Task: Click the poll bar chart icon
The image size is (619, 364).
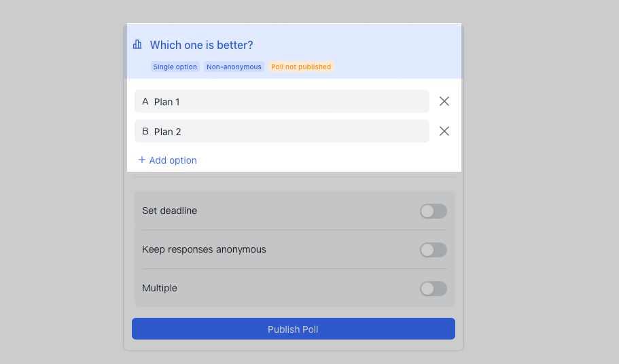Action: (137, 45)
